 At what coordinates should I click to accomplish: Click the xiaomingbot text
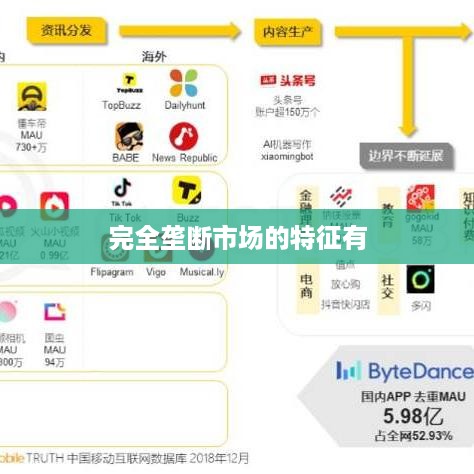pos(287,156)
